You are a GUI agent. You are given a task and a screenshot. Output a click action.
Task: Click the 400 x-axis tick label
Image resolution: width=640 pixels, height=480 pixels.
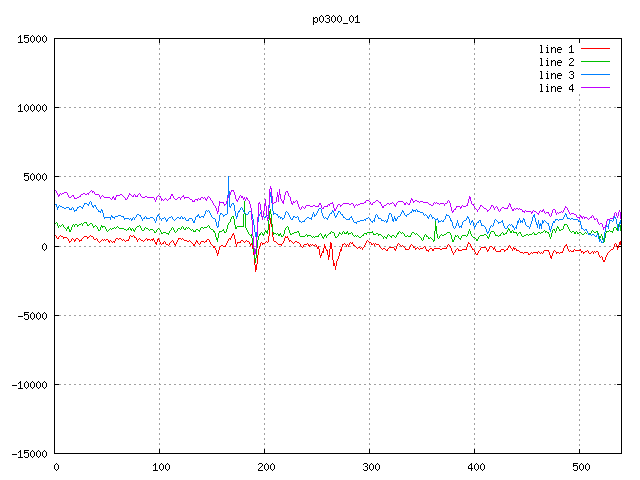[x=476, y=467]
